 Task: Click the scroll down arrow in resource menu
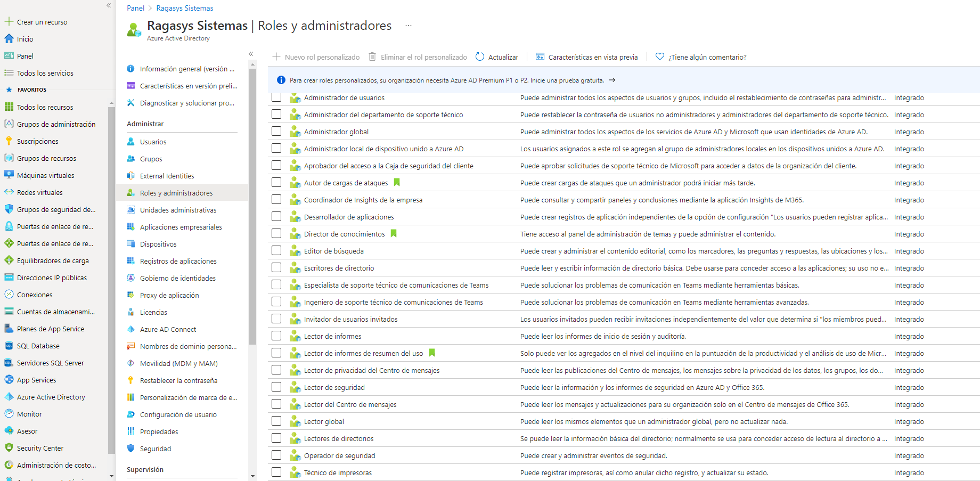tap(252, 476)
